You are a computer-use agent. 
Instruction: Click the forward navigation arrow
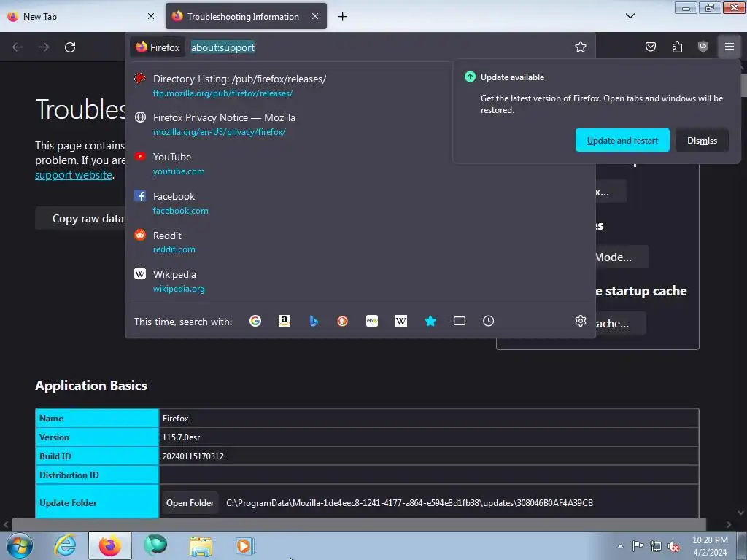(x=44, y=47)
